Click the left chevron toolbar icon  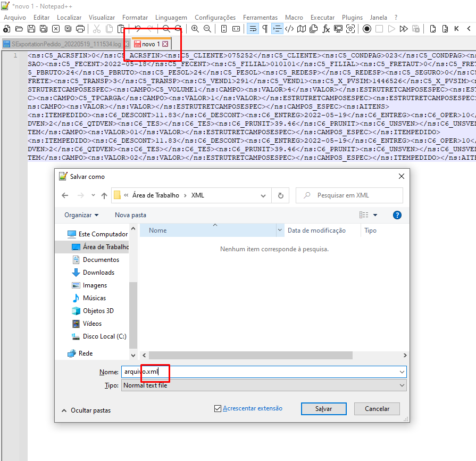(469, 29)
